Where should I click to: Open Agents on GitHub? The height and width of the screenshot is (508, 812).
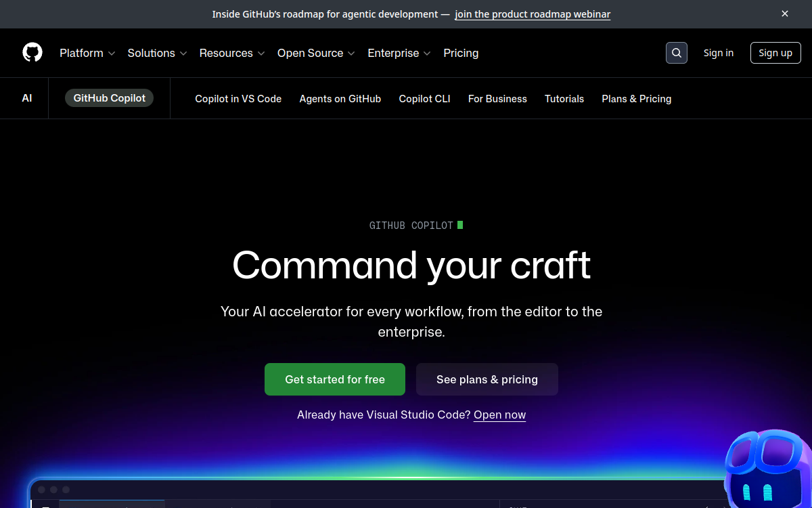click(340, 98)
